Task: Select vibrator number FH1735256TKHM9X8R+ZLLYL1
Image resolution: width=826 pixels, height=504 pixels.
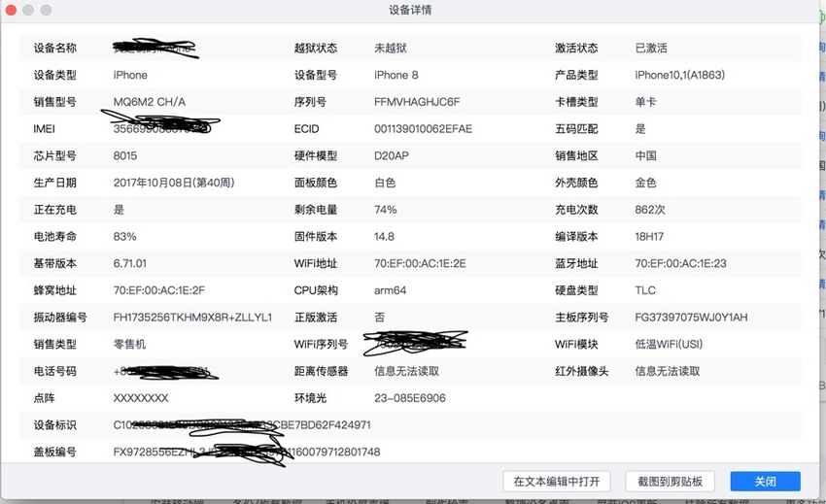Action: click(192, 317)
